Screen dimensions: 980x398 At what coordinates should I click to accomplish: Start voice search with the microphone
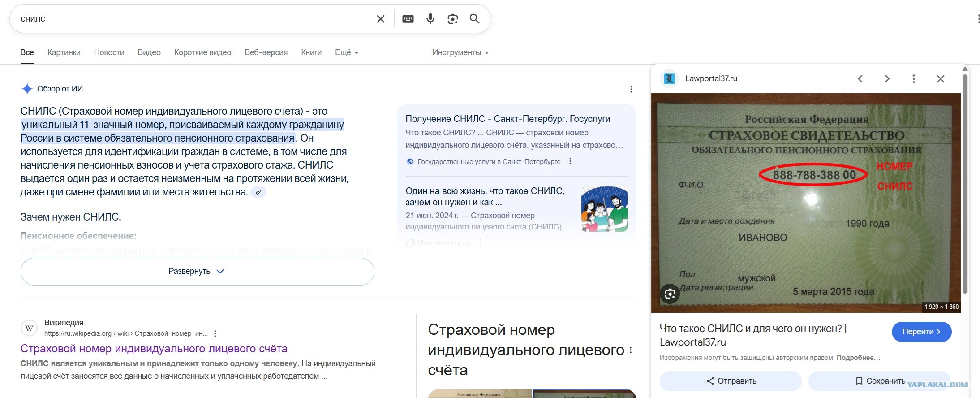[430, 19]
